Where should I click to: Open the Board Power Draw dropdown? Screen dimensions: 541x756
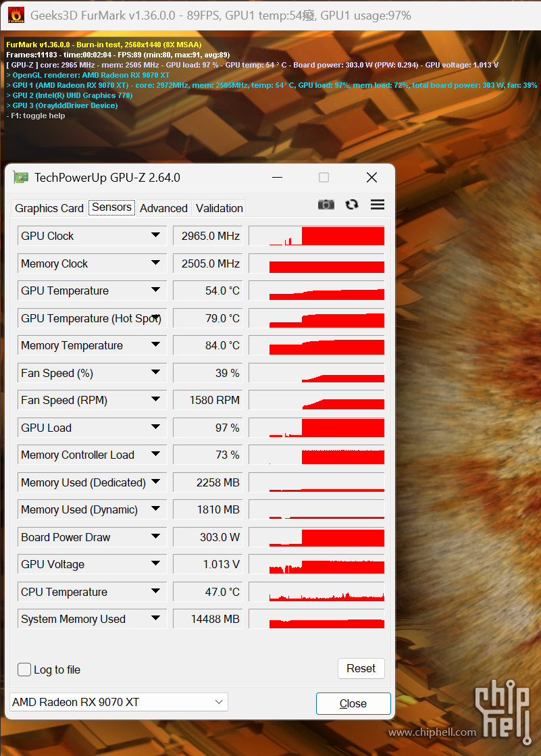pyautogui.click(x=155, y=536)
